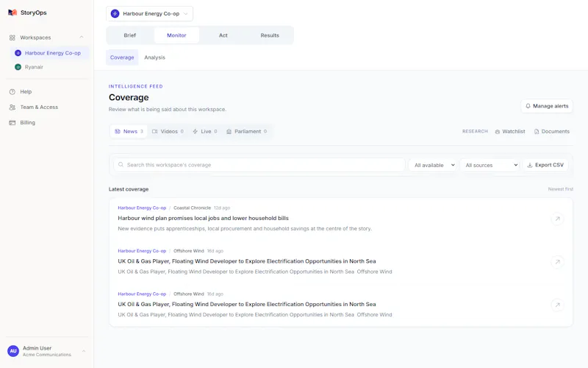Select the Parliament feed tab
This screenshot has width=588, height=368.
(247, 132)
